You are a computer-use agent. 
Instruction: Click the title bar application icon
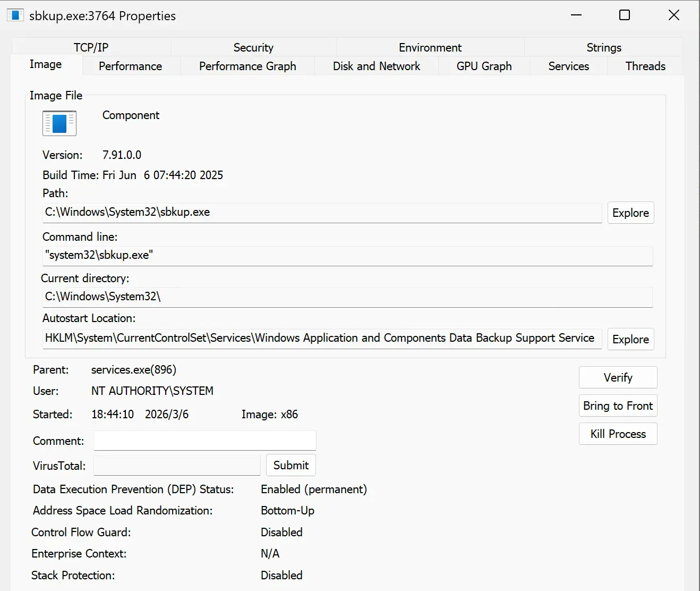pos(15,15)
